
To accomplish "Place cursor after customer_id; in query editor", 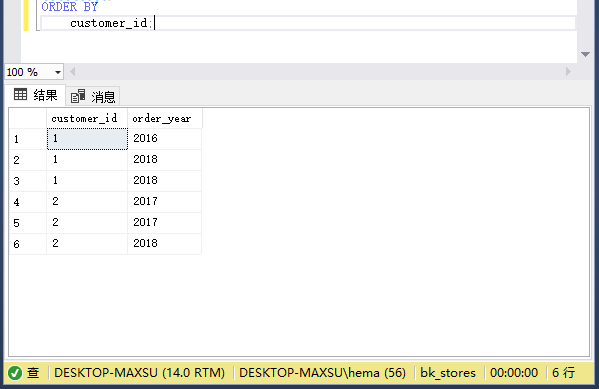I will [154, 23].
